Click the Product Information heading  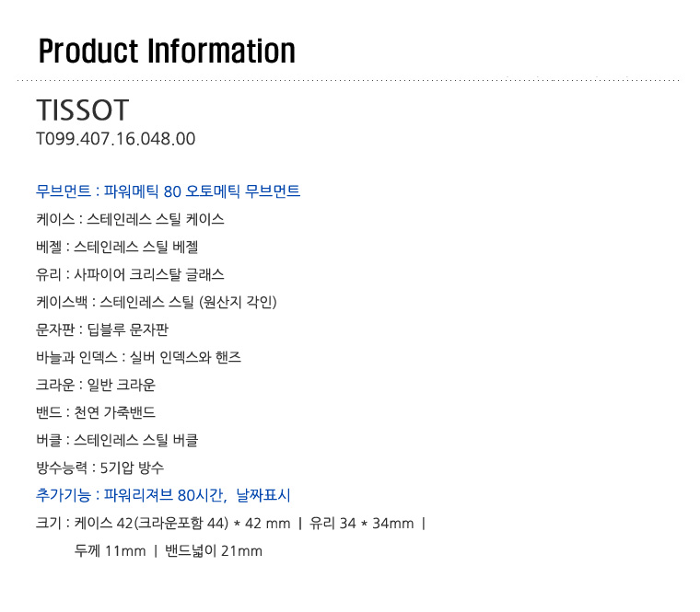[167, 52]
